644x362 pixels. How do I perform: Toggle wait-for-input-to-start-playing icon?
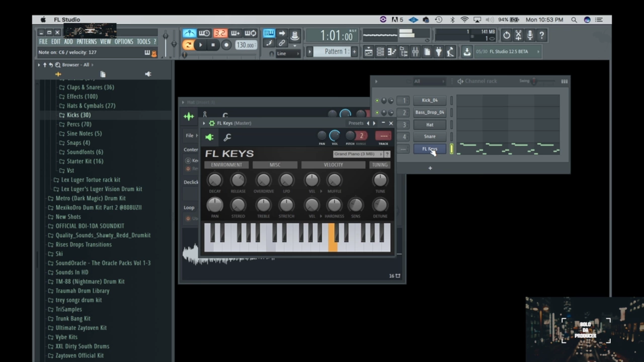pyautogui.click(x=204, y=33)
